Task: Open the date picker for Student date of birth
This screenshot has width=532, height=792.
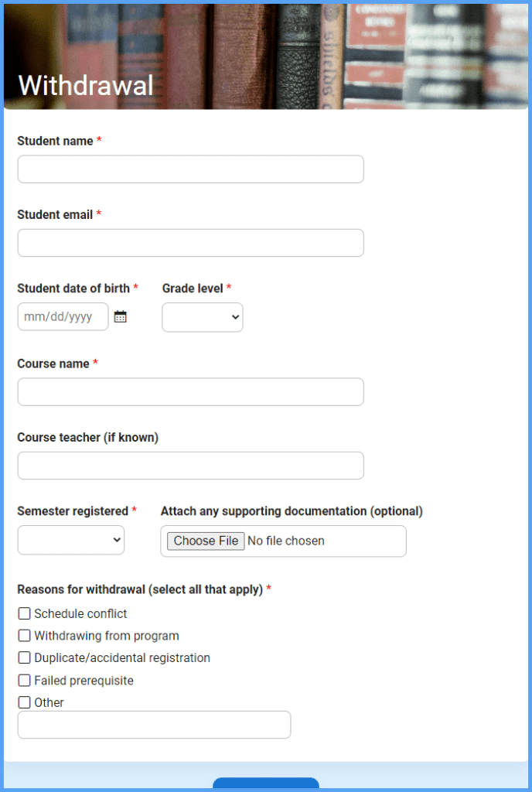Action: [120, 316]
